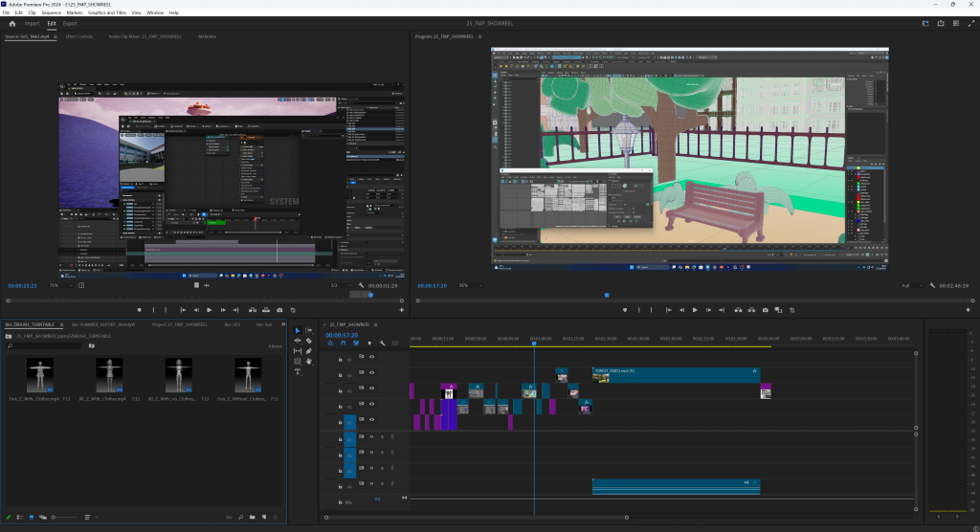Toggle timeline snapping magnet icon
The image size is (980, 532).
pyautogui.click(x=344, y=344)
